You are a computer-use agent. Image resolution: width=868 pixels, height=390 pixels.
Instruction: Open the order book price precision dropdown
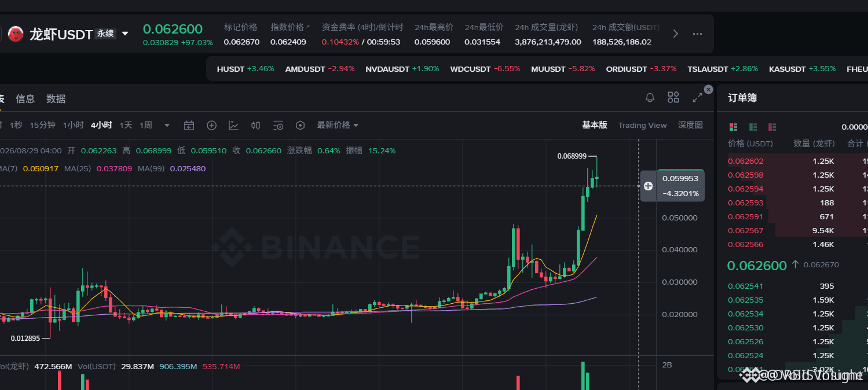click(x=854, y=127)
